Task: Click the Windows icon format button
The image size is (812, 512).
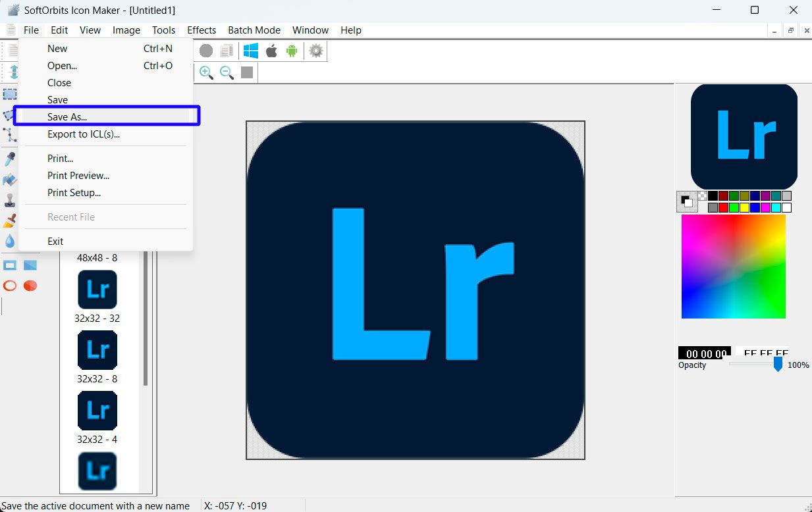Action: [251, 51]
